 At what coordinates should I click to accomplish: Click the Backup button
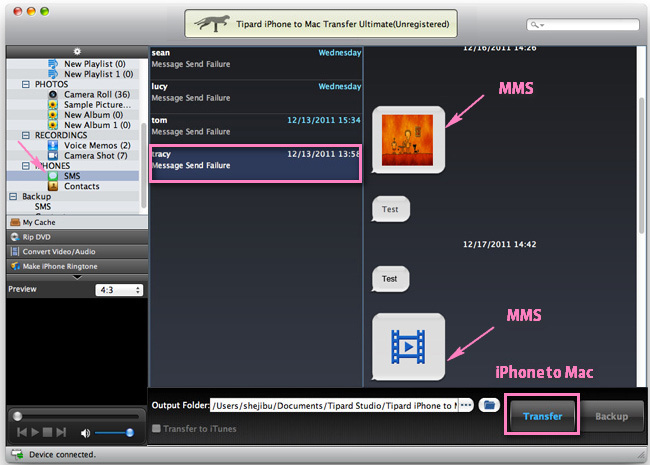612,416
